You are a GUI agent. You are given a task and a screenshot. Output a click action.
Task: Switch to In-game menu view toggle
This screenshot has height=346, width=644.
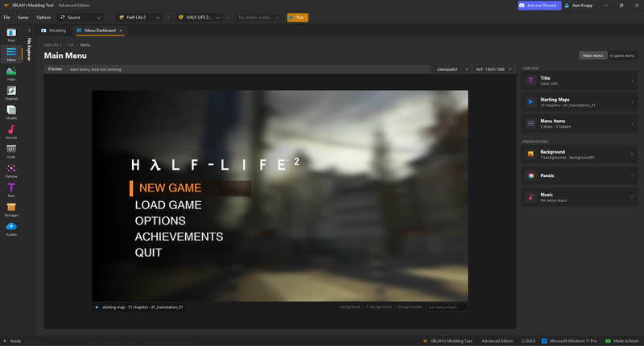pyautogui.click(x=621, y=56)
